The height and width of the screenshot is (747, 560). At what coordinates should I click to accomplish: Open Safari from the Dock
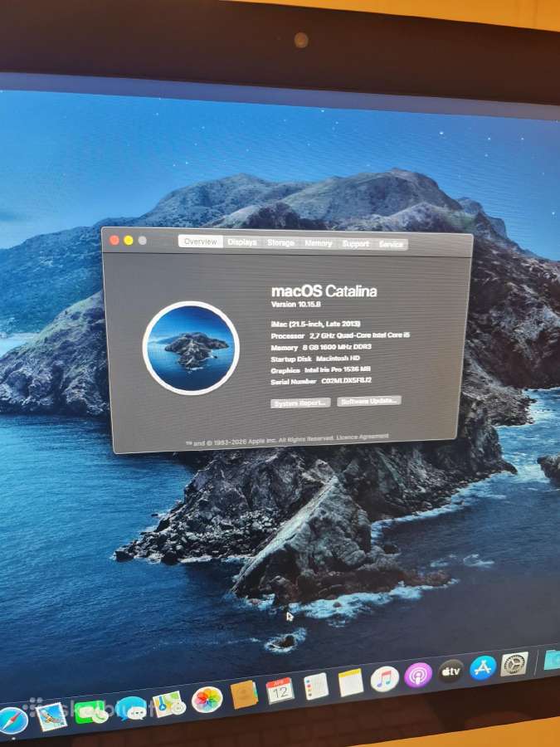pos(12,720)
